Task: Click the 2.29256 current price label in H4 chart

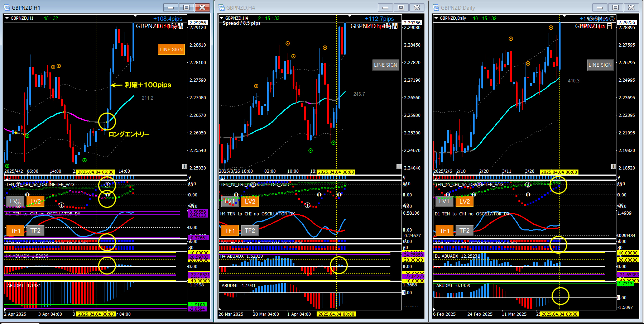Action: point(412,23)
